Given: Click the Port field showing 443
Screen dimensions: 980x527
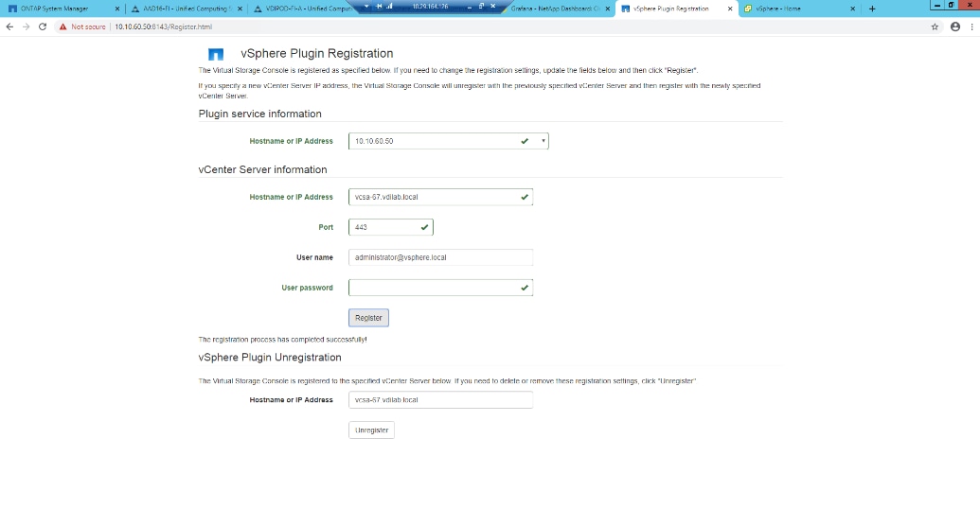Looking at the screenshot, I should (391, 227).
